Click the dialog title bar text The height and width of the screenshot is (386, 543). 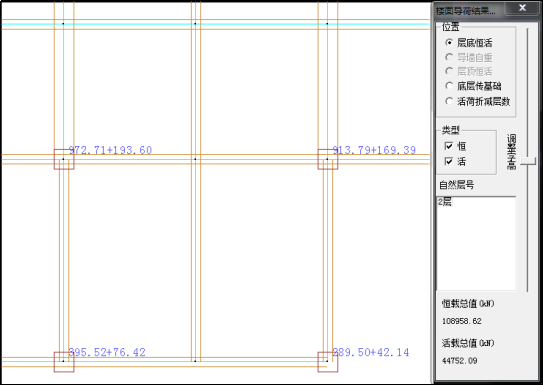(x=465, y=11)
